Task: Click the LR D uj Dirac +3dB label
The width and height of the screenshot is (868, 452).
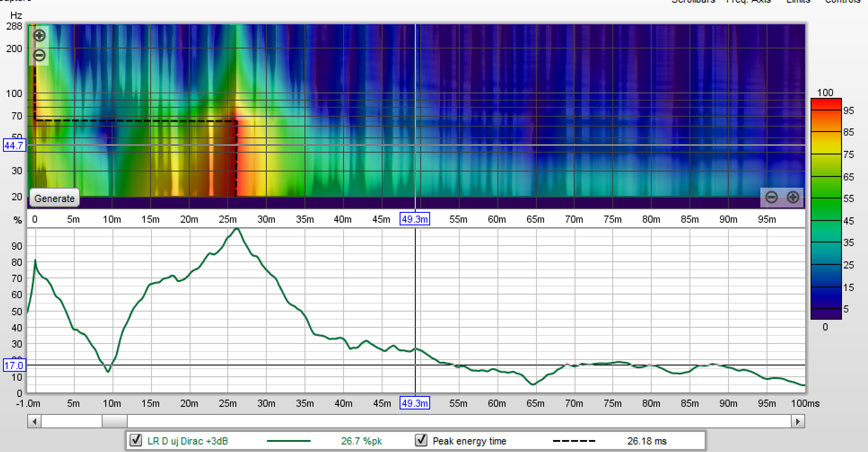Action: (x=188, y=441)
